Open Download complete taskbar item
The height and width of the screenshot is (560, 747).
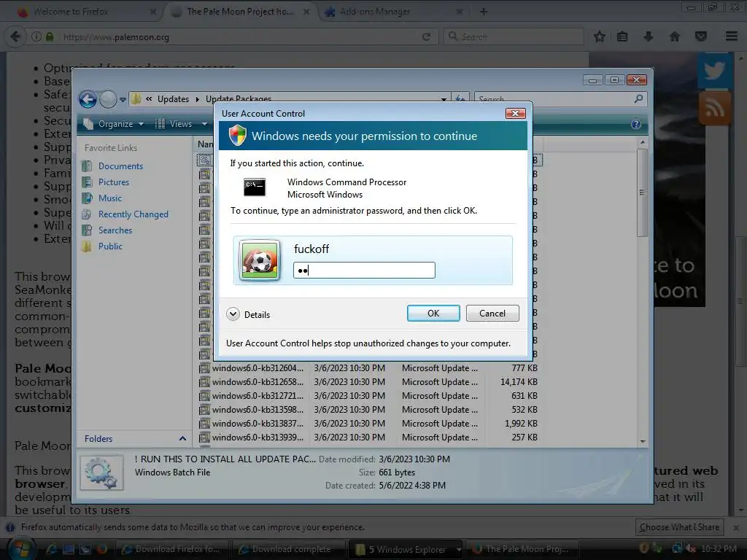pyautogui.click(x=288, y=549)
